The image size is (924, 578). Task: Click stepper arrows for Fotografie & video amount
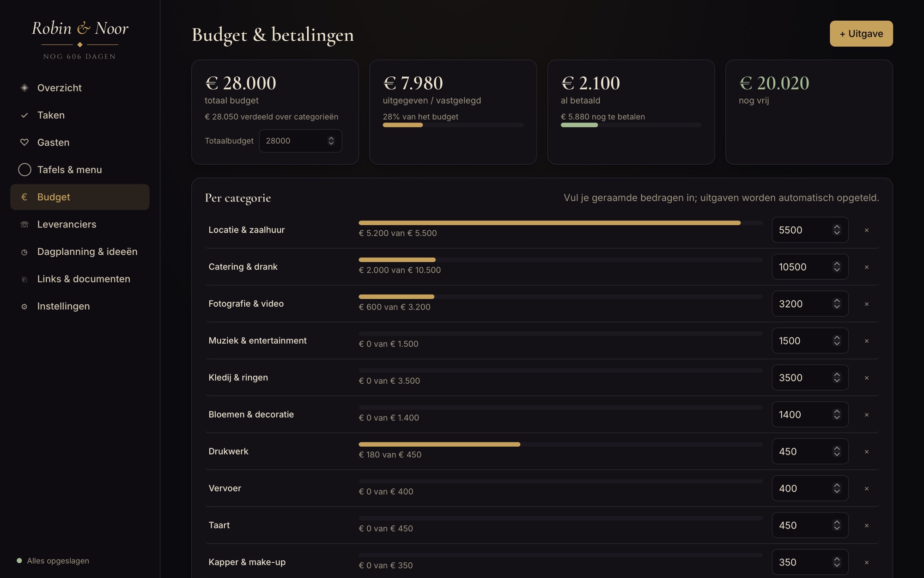pos(837,304)
